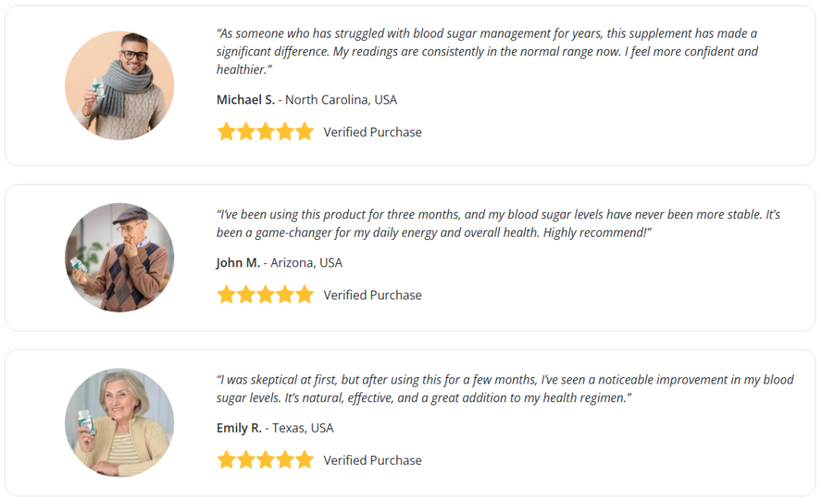
Task: Click Michael S.'s profile photo
Action: [x=119, y=86]
